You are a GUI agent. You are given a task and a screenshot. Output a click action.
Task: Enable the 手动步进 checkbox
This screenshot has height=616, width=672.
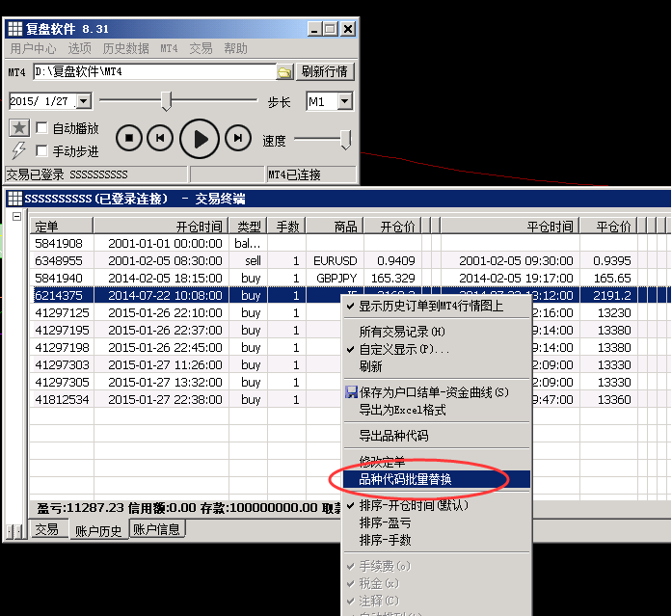tap(42, 150)
